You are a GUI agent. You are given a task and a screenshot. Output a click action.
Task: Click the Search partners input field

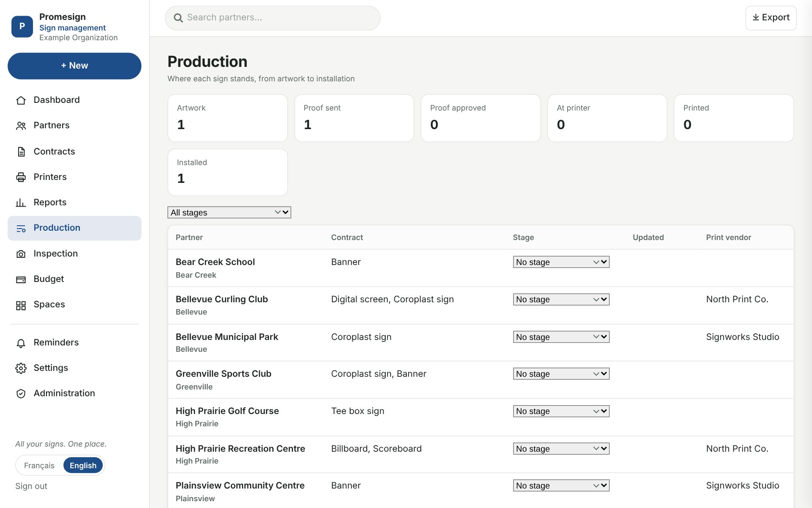point(273,18)
